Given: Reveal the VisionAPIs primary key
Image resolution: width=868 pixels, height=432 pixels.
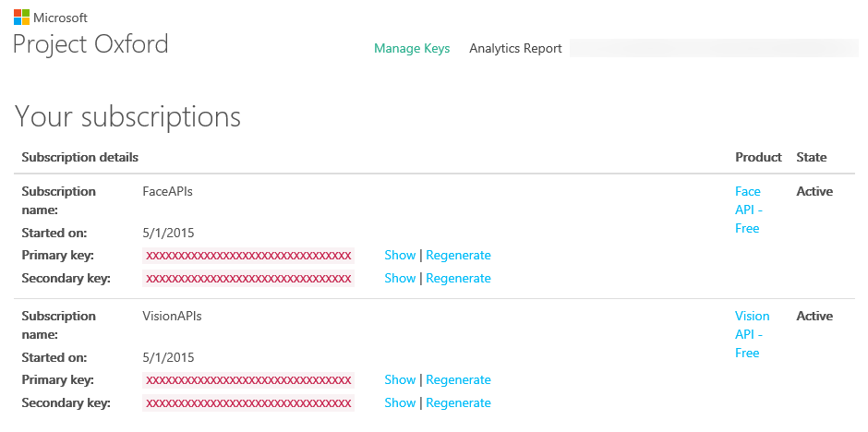Looking at the screenshot, I should [400, 379].
